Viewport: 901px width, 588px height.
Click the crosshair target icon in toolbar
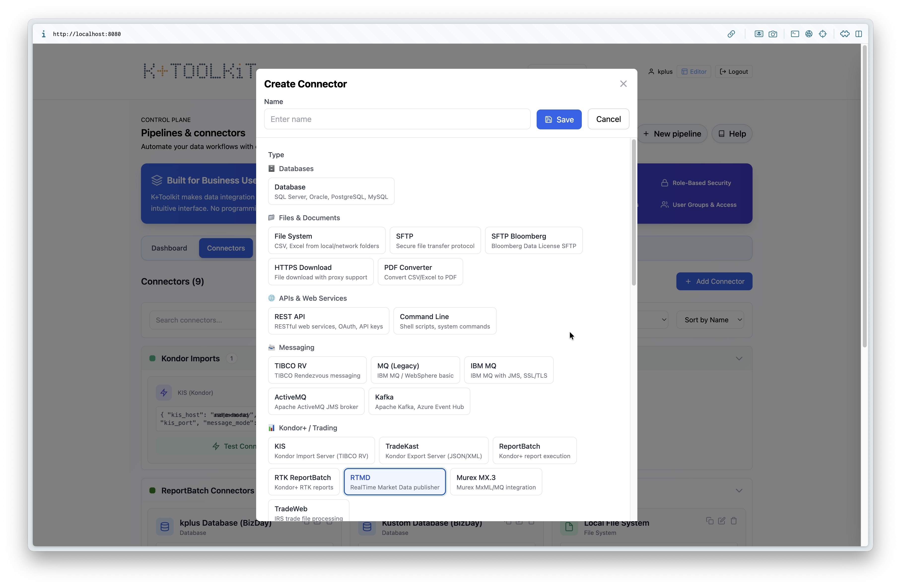pos(823,34)
